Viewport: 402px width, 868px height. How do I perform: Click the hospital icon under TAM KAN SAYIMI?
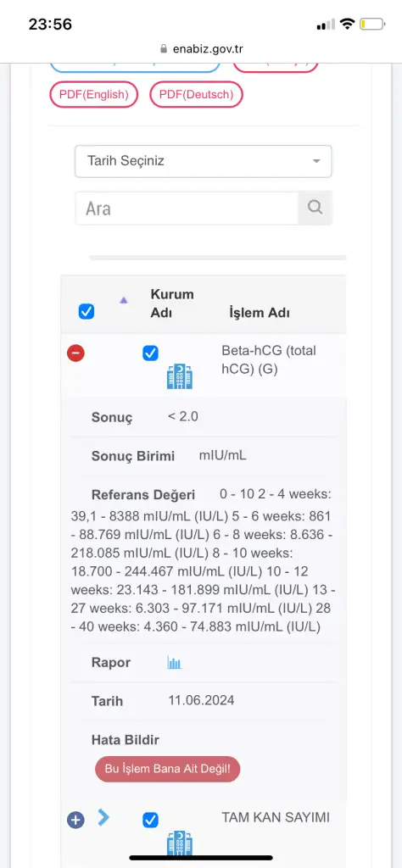coord(180,843)
